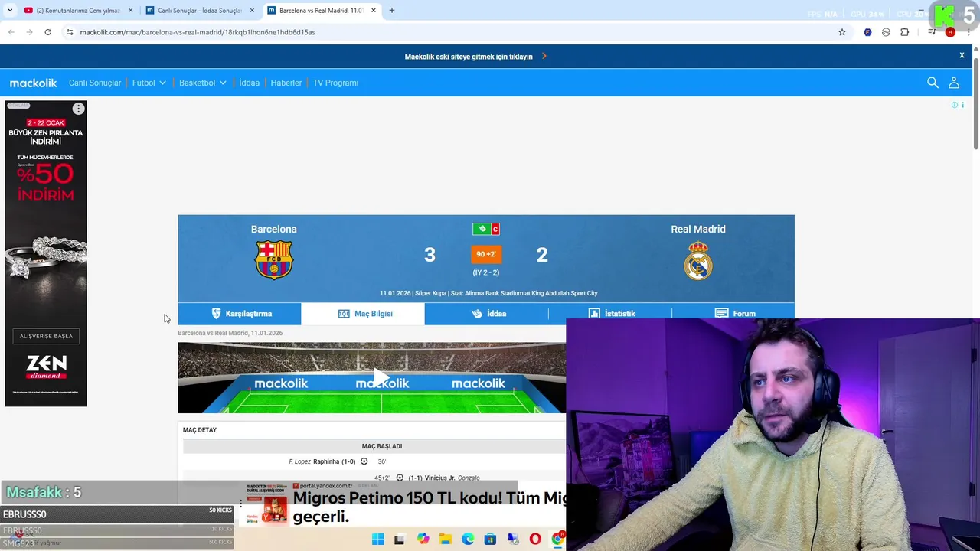Open the user account icon in Mackolik header
Screen dimensions: 980x551
tap(954, 83)
